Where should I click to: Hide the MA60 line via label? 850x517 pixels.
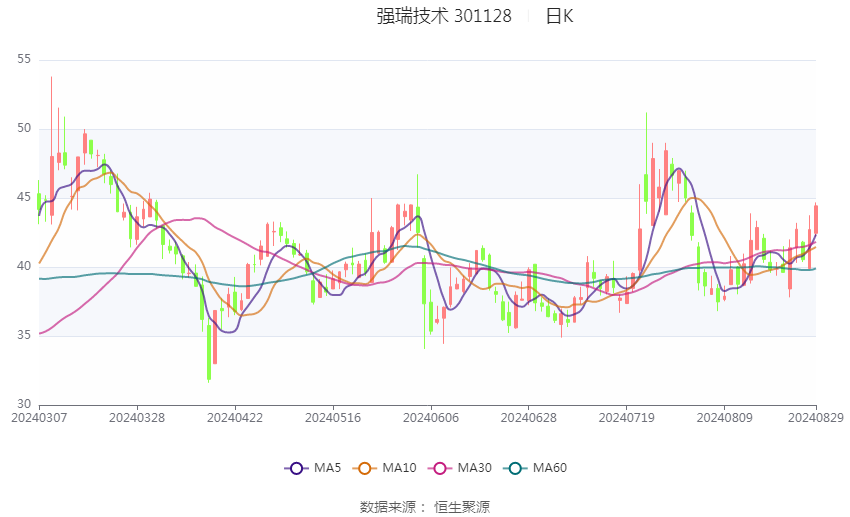tap(550, 468)
